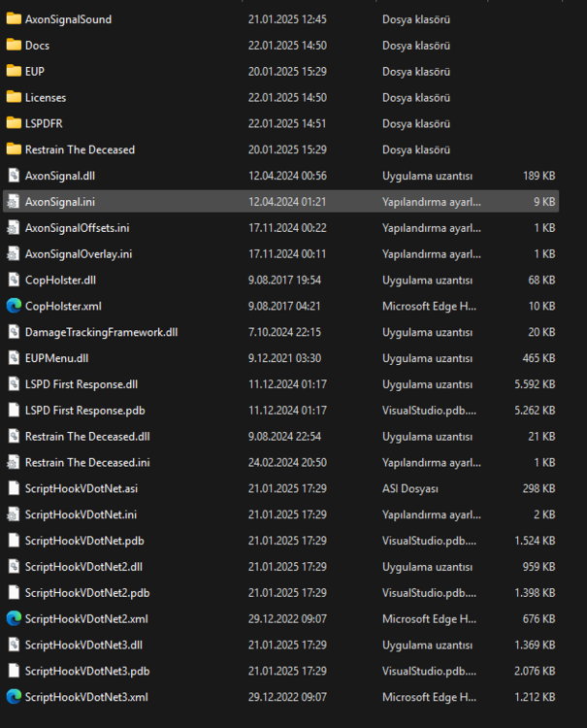Select the Restrain The Deceased.dll file name
Viewport: 587px width, 728px height.
[87, 437]
